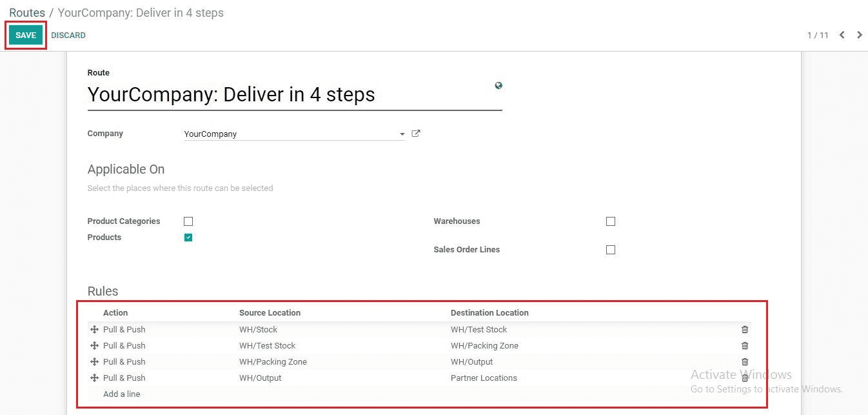Delete the rule from WH/Stock to WH/Test Stock

[745, 330]
